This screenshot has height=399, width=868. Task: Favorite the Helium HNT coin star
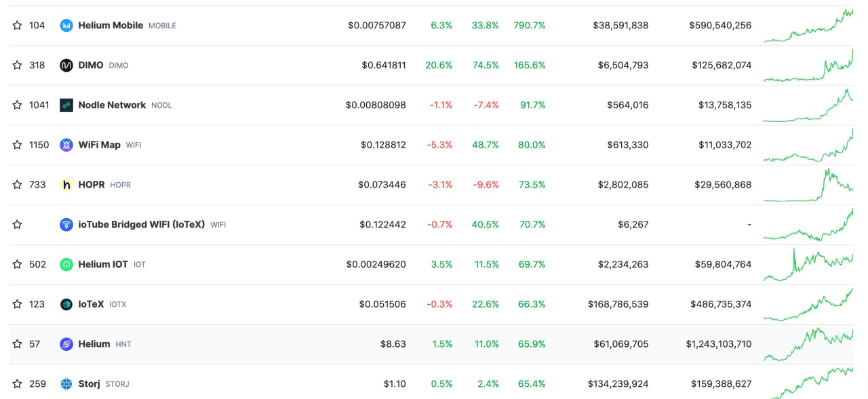(x=17, y=344)
